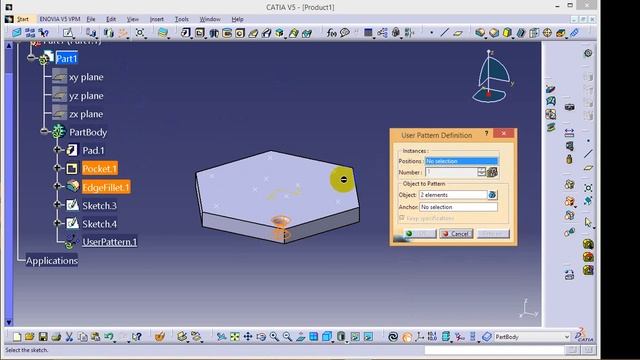Viewport: 640px width, 360px height.
Task: Click the Paste icon in the bottom toolbar
Action: click(96, 337)
